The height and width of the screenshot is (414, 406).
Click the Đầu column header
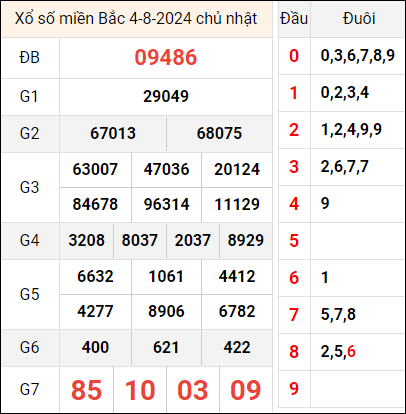click(x=294, y=19)
